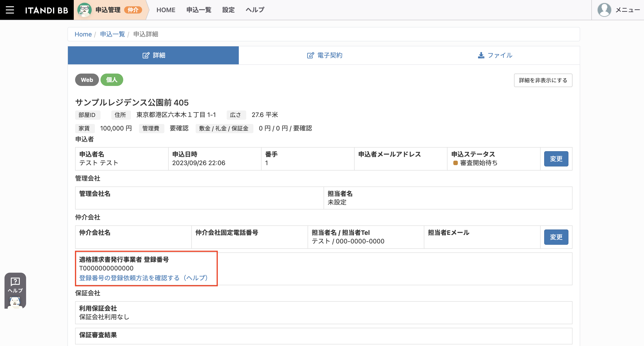Click the ITANDI BB logo
644x346 pixels.
click(47, 10)
